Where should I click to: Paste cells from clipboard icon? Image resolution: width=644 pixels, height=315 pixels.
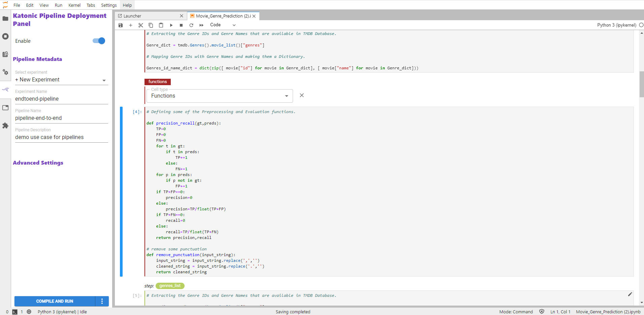click(161, 25)
